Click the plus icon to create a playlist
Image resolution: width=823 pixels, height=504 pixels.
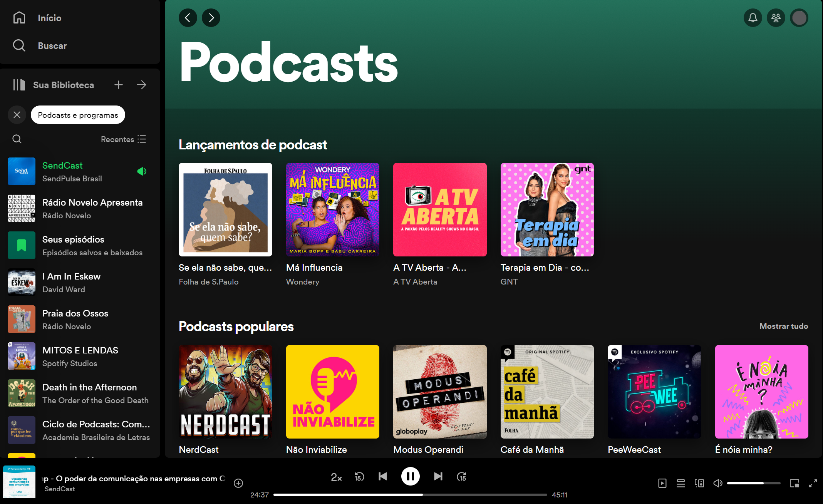pos(119,85)
